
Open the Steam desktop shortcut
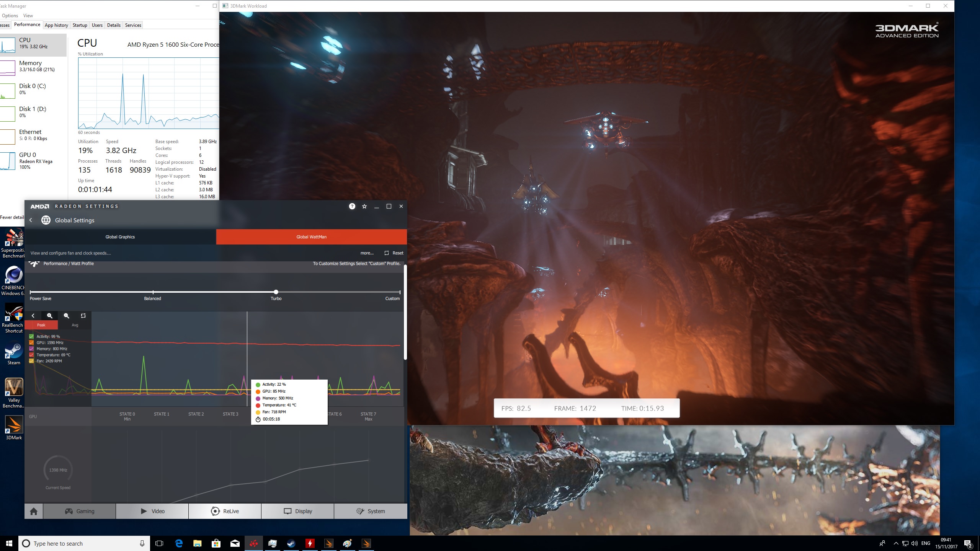pos(14,353)
